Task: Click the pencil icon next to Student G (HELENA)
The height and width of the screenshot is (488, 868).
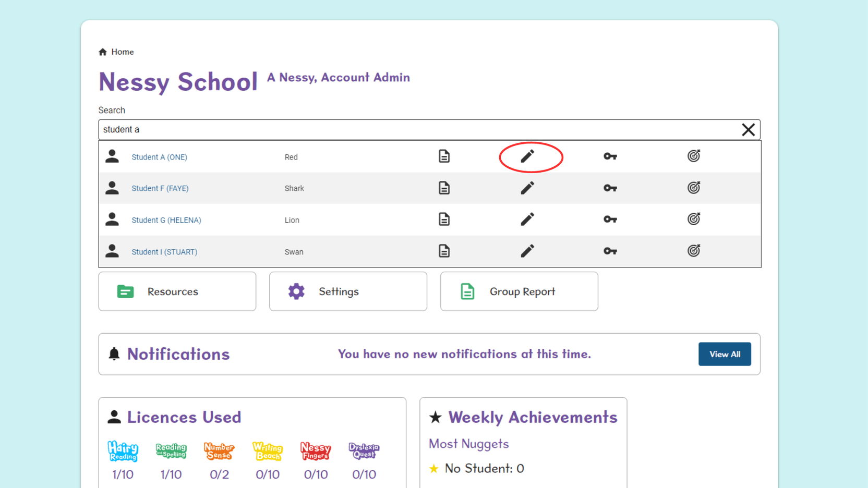Action: tap(527, 219)
